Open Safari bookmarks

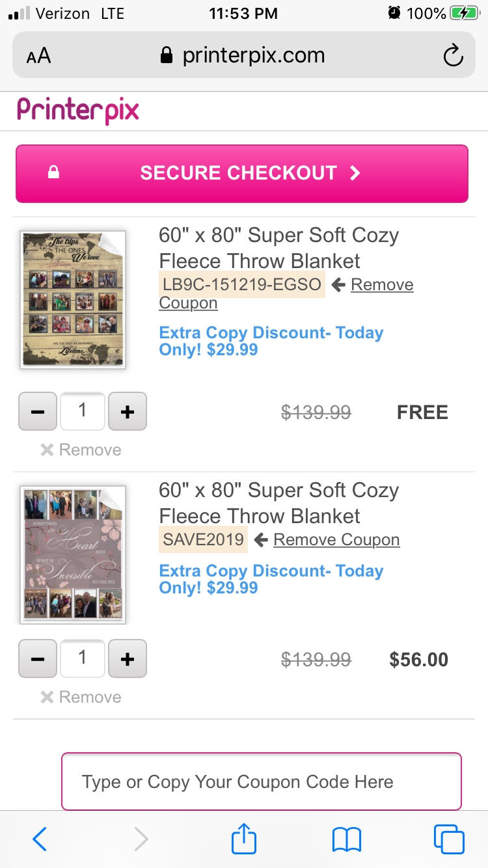coord(347,839)
